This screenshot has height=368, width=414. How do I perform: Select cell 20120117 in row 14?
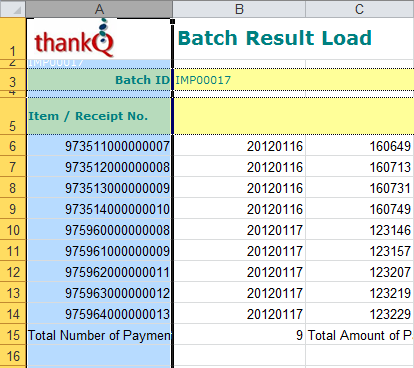(x=239, y=314)
